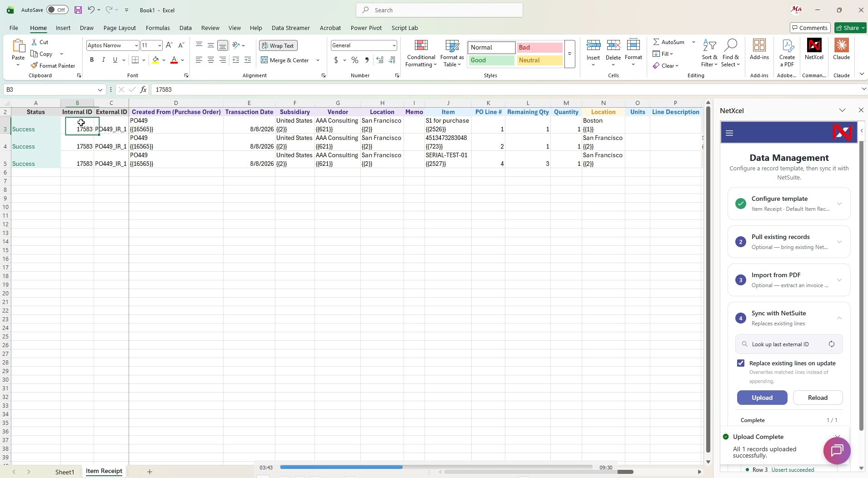Open the NetXcel hamburger menu

[730, 133]
